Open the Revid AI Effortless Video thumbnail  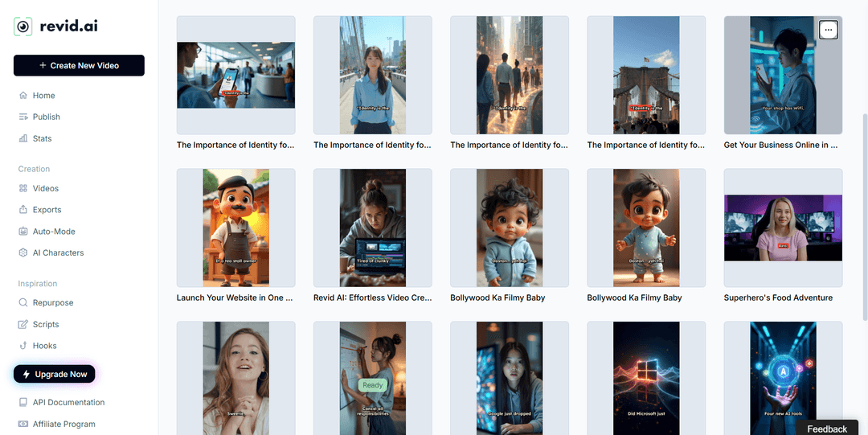(x=373, y=228)
